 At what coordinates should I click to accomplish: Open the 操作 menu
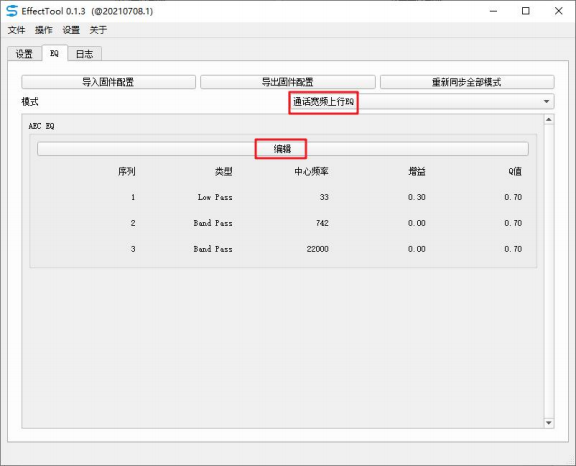click(x=44, y=30)
